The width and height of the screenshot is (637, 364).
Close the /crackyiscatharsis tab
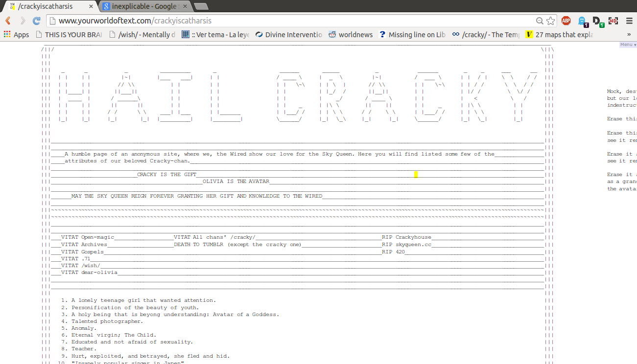(91, 6)
